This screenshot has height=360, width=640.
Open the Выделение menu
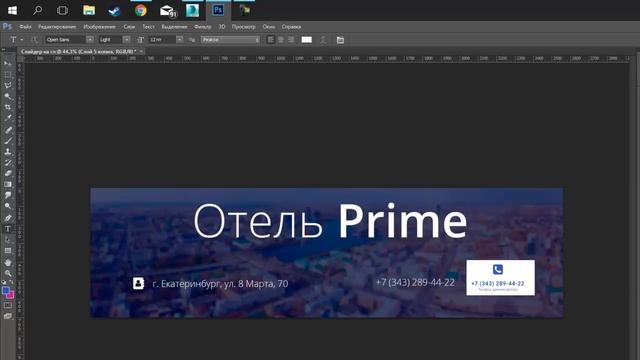174,27
